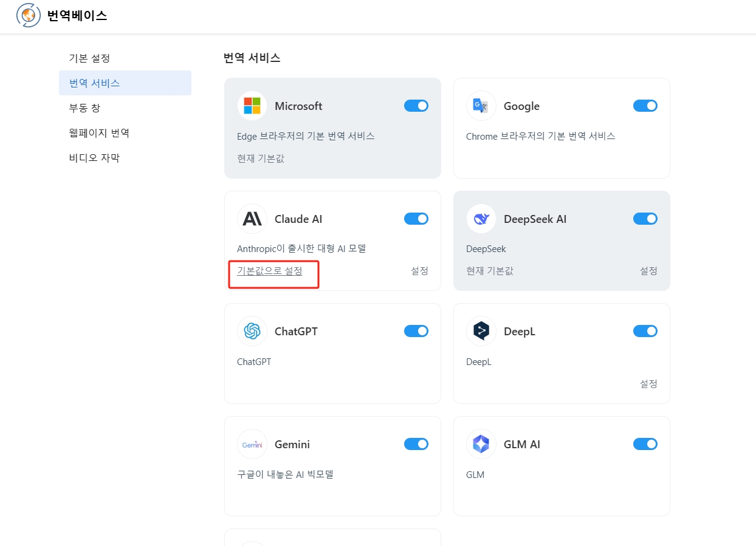Select the DeepL card title
Image resolution: width=756 pixels, height=546 pixels.
point(520,332)
